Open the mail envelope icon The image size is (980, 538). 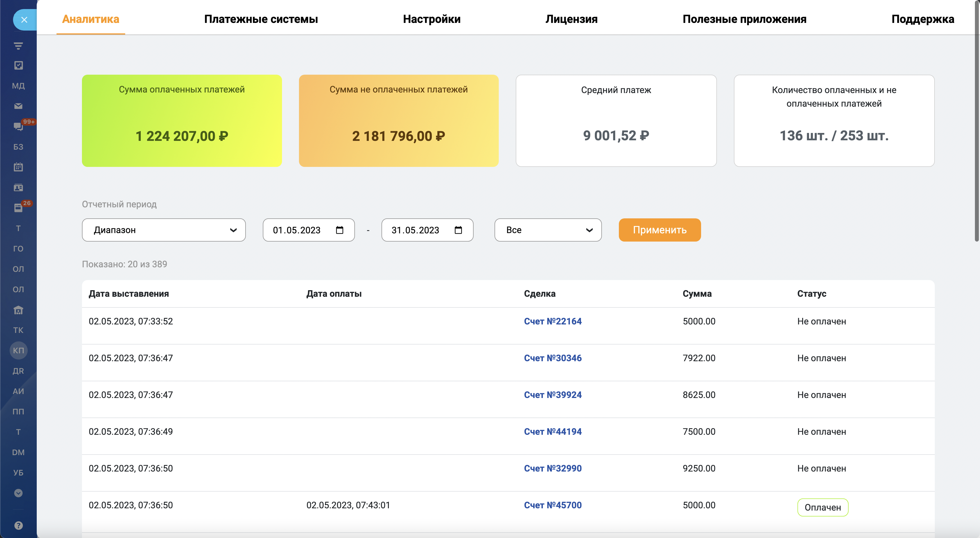(x=18, y=106)
